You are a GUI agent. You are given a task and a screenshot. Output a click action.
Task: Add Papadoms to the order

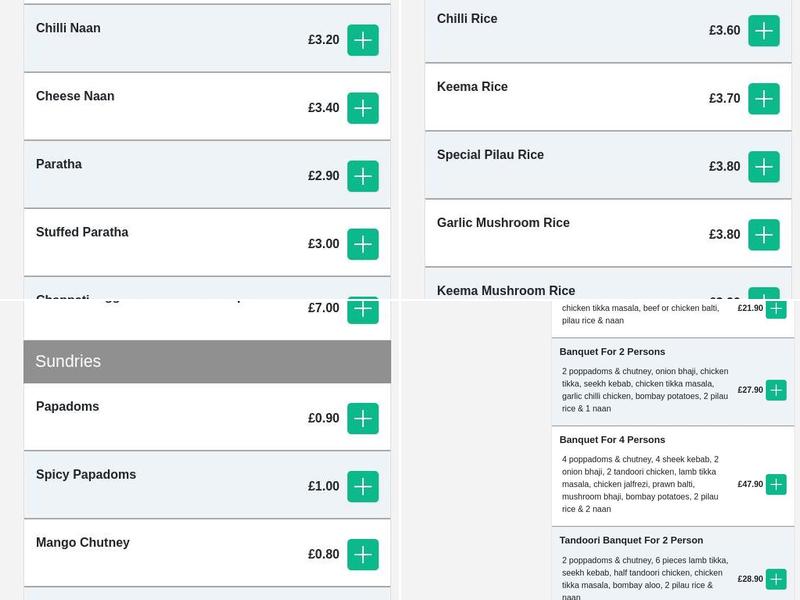[363, 419]
